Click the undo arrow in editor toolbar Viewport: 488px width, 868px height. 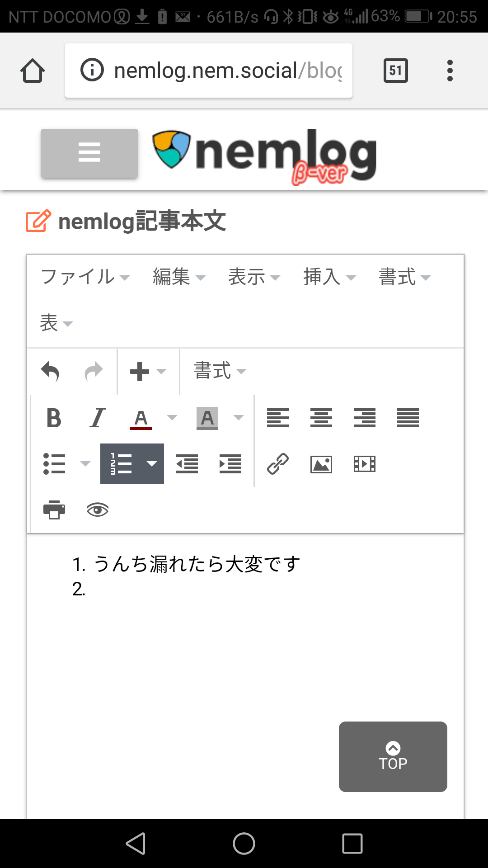click(50, 372)
